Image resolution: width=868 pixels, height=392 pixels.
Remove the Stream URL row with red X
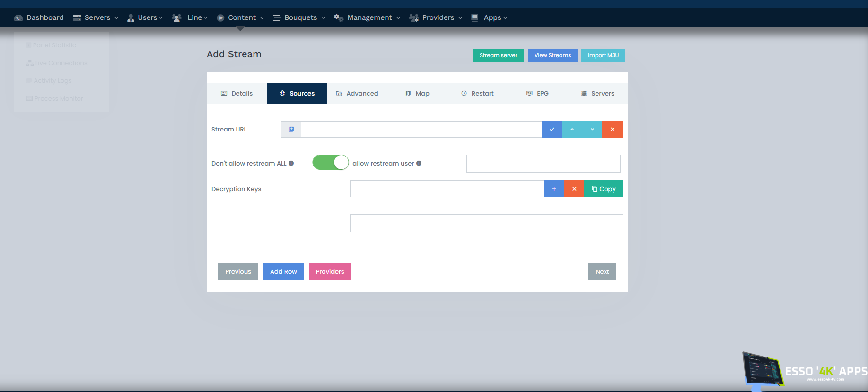[613, 129]
